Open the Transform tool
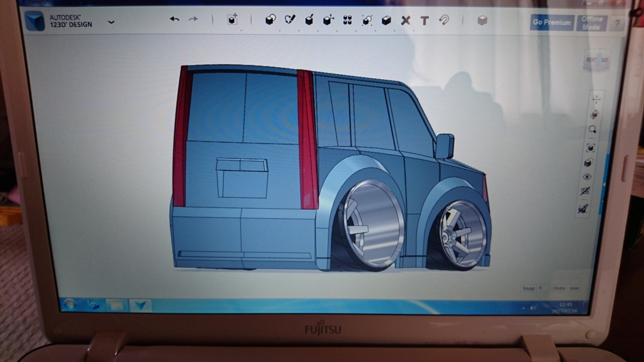Viewport: 644px width, 362px height. [233, 19]
